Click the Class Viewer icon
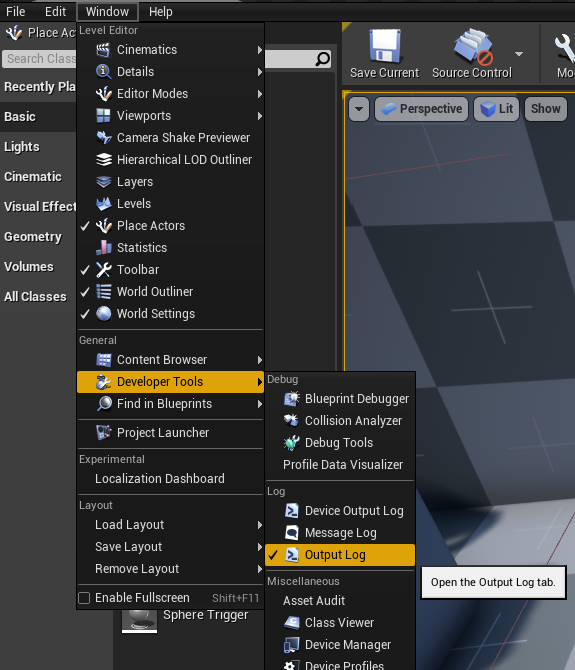Viewport: 575px width, 670px height. [291, 623]
